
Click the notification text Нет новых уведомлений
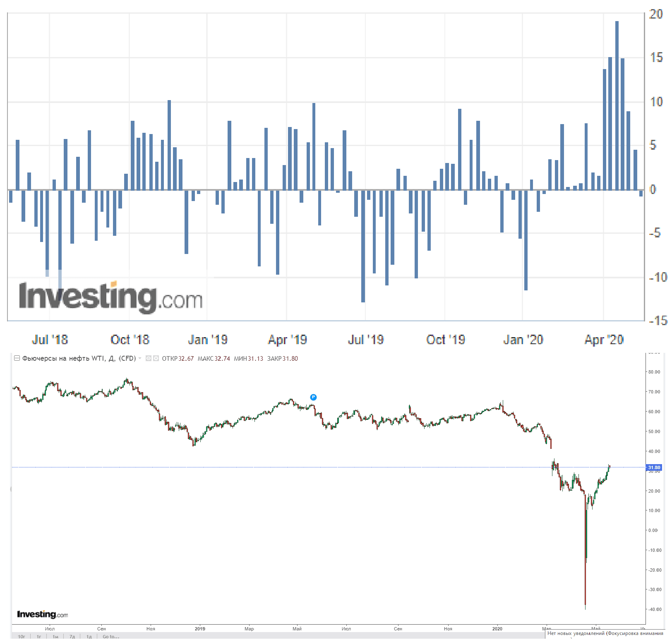[x=576, y=633]
